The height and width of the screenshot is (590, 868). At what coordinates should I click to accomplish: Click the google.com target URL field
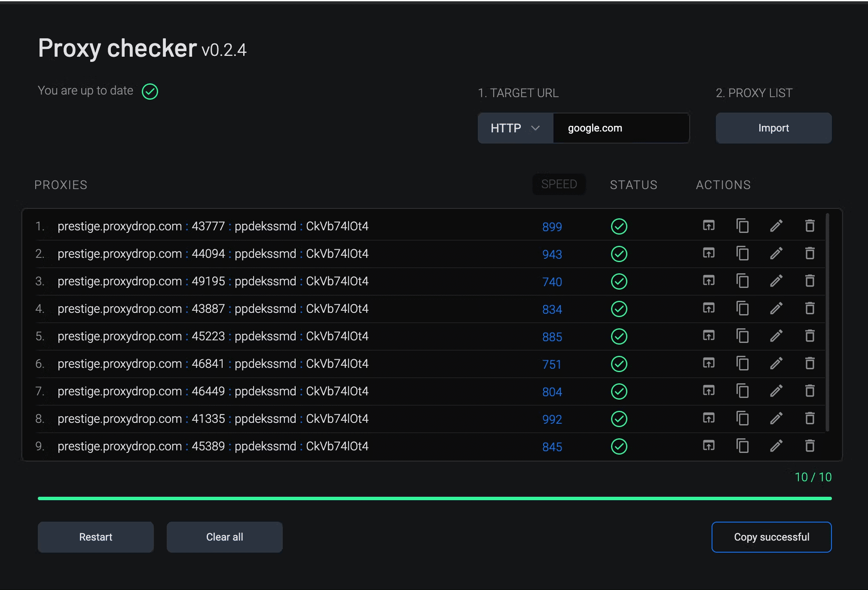[x=621, y=128]
